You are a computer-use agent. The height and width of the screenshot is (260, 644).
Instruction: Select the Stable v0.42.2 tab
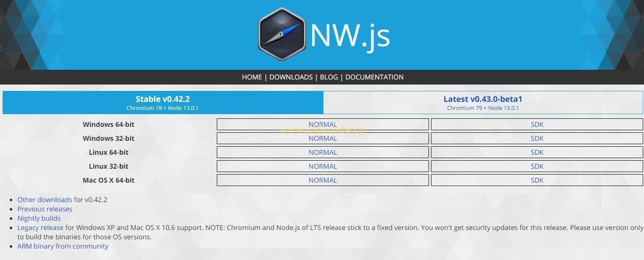point(163,103)
